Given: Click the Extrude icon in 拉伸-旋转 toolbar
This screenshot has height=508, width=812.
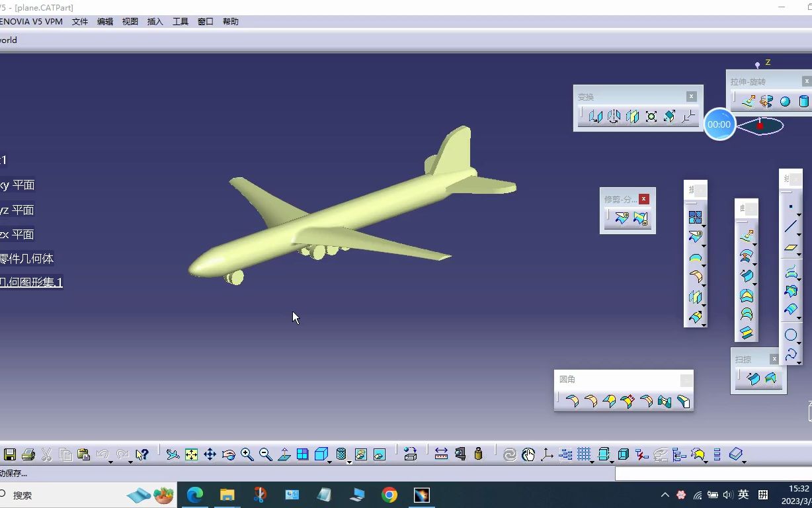Looking at the screenshot, I should click(748, 101).
